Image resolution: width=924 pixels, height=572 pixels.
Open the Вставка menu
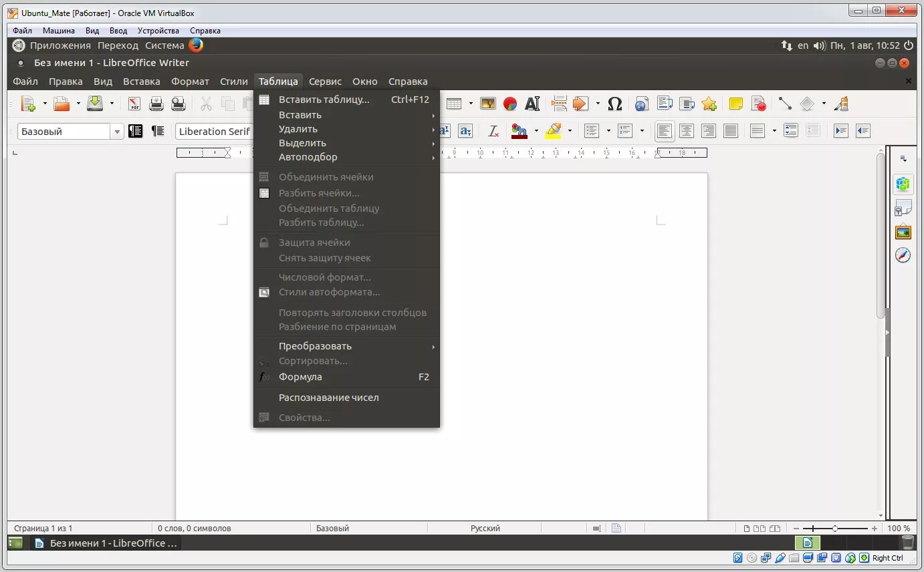click(x=142, y=82)
